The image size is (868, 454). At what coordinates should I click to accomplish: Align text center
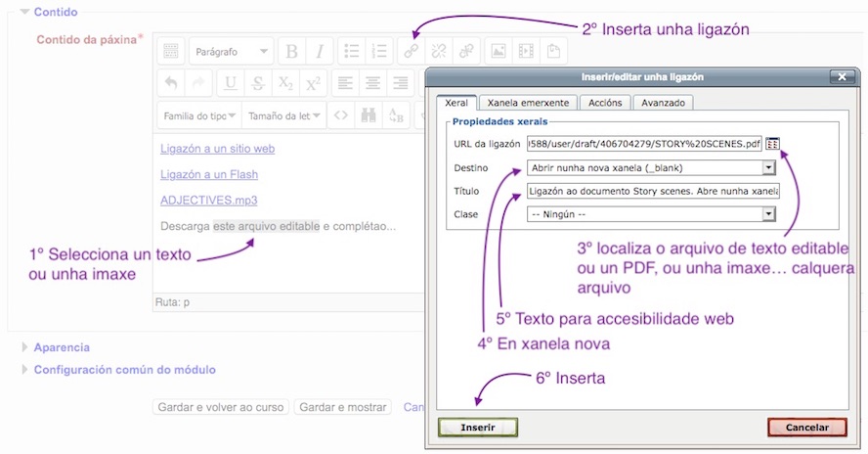tap(373, 84)
